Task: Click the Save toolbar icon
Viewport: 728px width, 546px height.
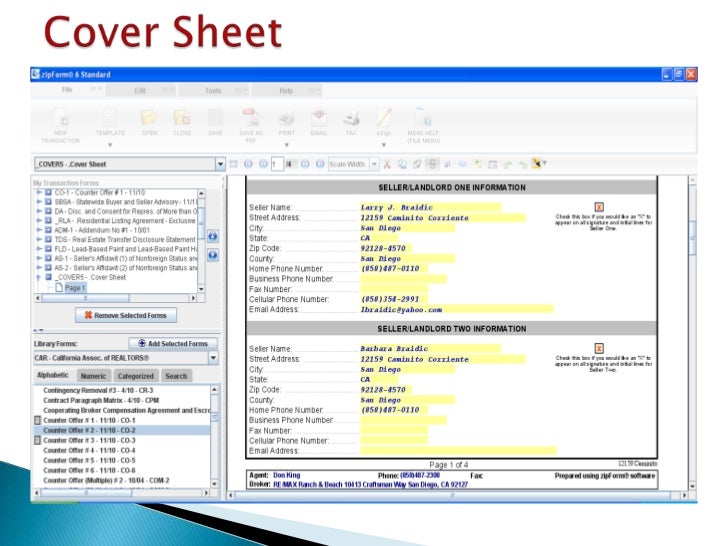Action: tap(215, 117)
